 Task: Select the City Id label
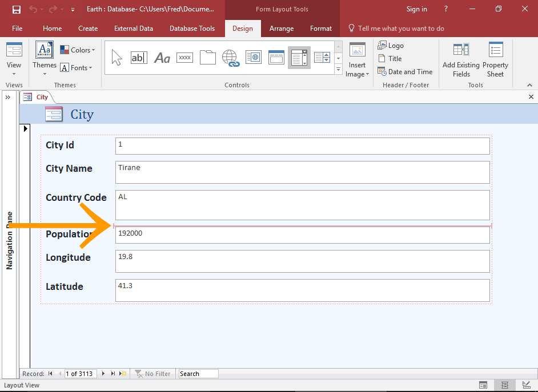pyautogui.click(x=60, y=146)
